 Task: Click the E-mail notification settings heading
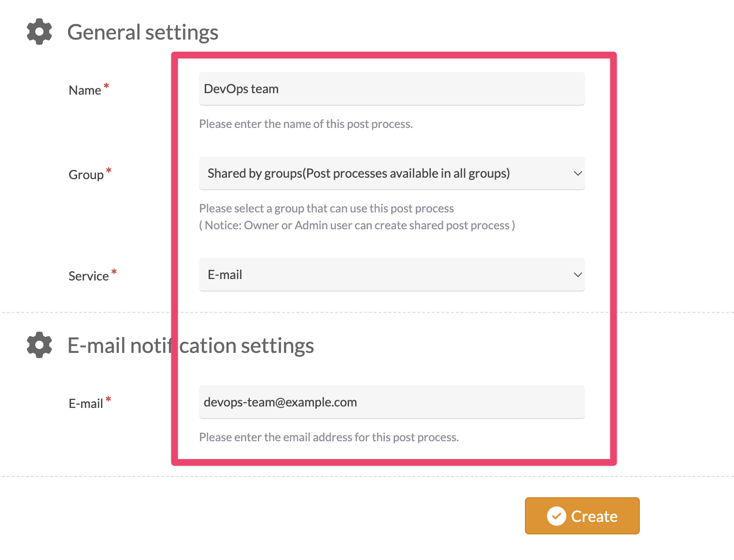191,346
